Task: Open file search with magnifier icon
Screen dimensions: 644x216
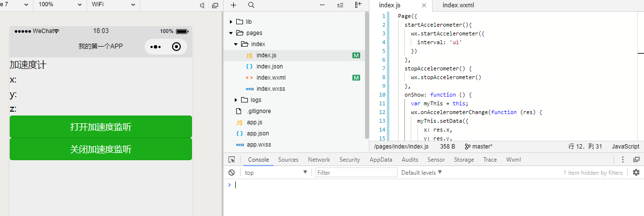Action: [251, 5]
